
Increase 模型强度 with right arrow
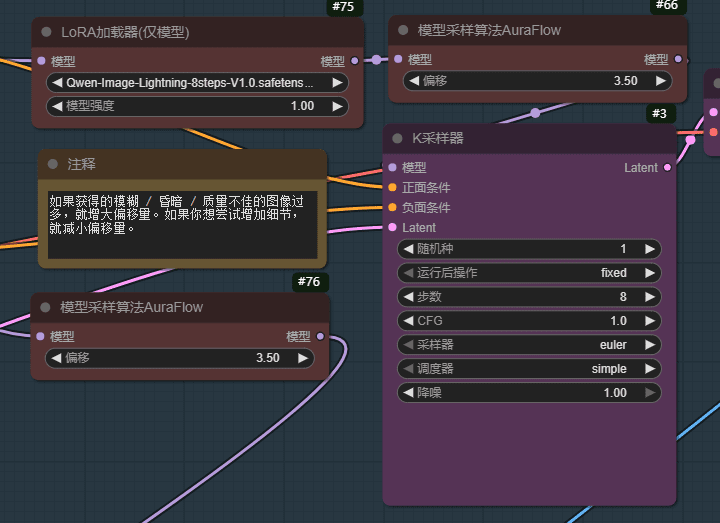pyautogui.click(x=338, y=106)
